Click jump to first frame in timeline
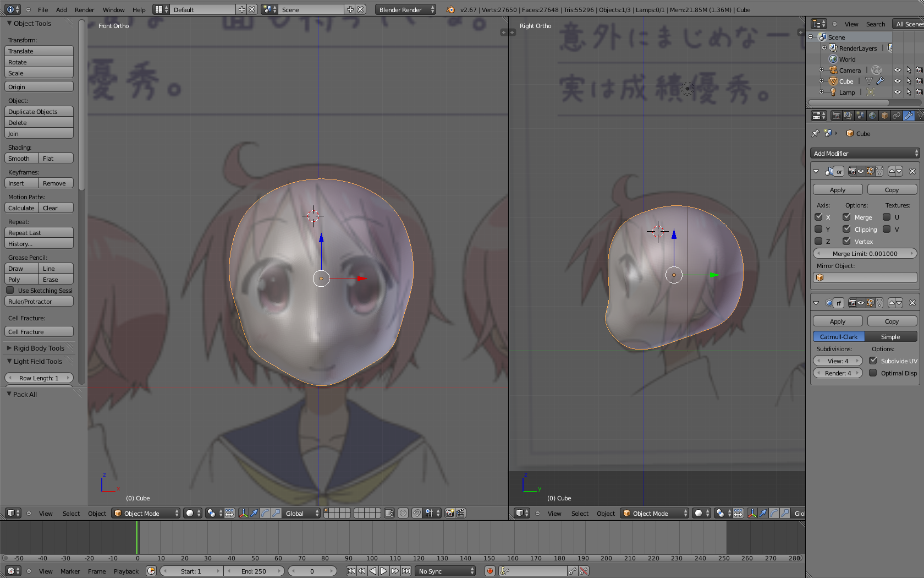 (351, 571)
